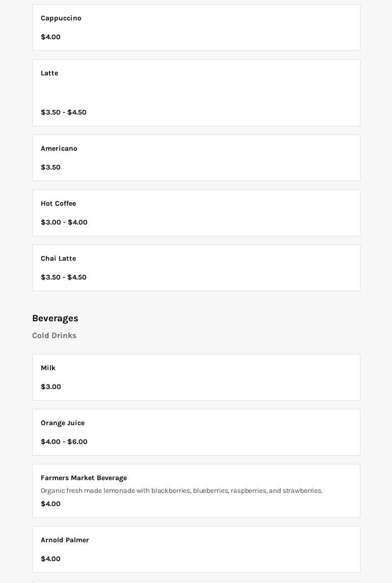
Task: Click the Beverages section heading
Action: tap(55, 318)
